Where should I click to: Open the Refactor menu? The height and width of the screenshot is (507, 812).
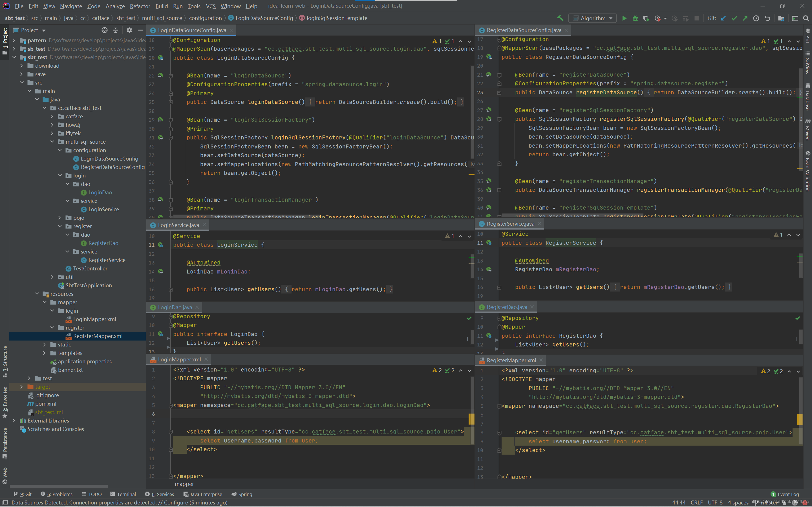tap(140, 6)
